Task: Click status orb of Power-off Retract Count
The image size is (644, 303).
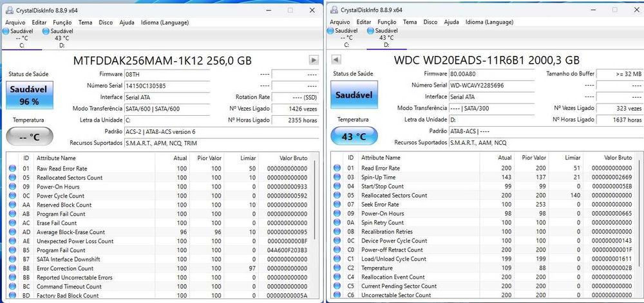Action: [x=337, y=250]
